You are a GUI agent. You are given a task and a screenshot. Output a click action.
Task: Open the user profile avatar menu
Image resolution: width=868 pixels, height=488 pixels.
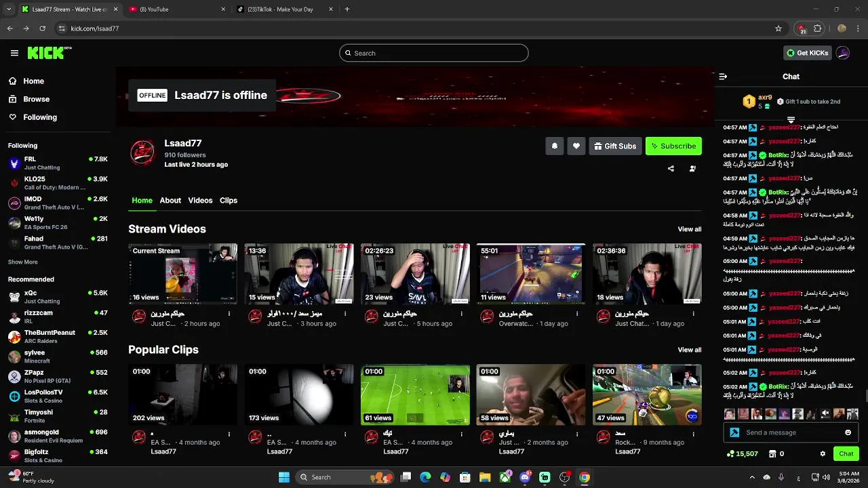pos(843,53)
